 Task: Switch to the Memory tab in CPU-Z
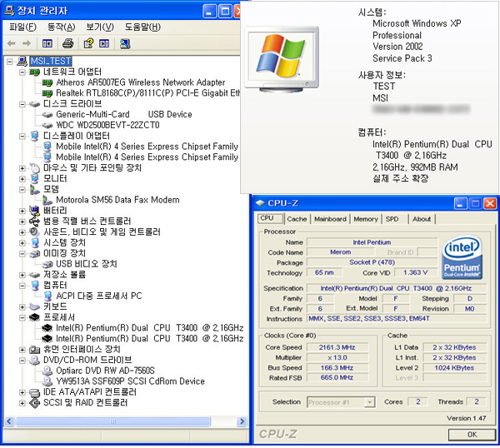366,219
